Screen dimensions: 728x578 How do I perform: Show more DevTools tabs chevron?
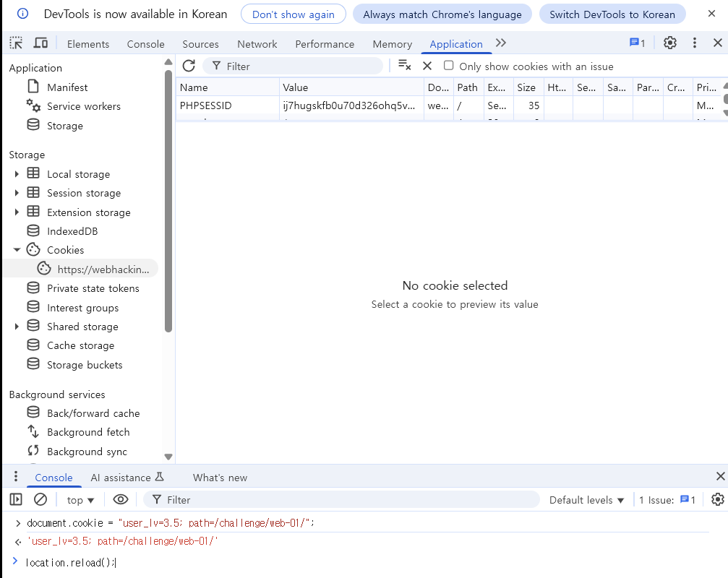500,43
